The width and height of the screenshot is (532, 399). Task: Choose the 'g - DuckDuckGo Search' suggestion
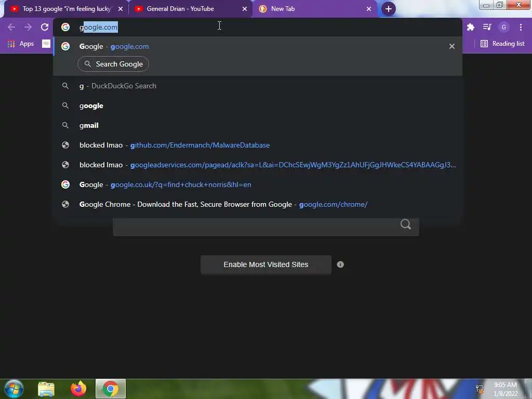(258, 86)
